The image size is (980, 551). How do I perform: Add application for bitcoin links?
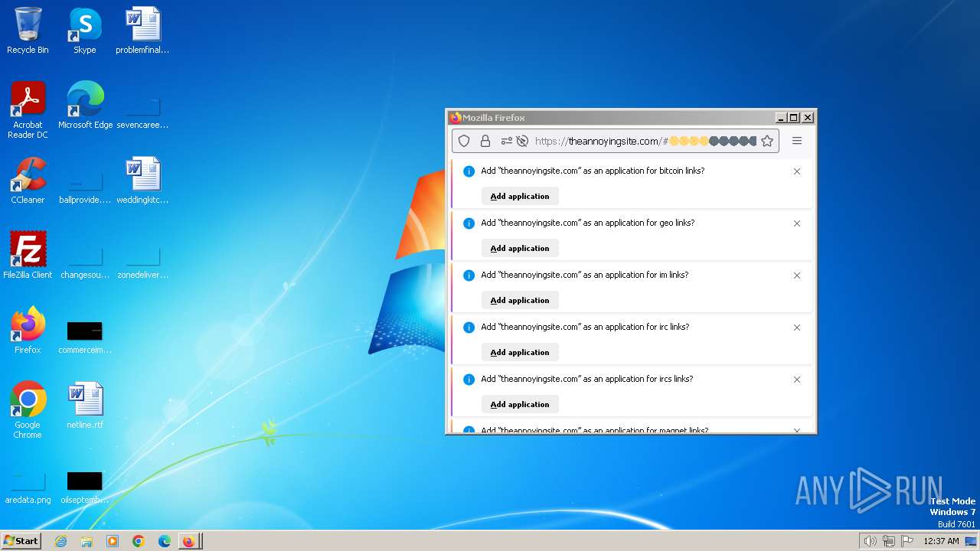click(x=520, y=196)
